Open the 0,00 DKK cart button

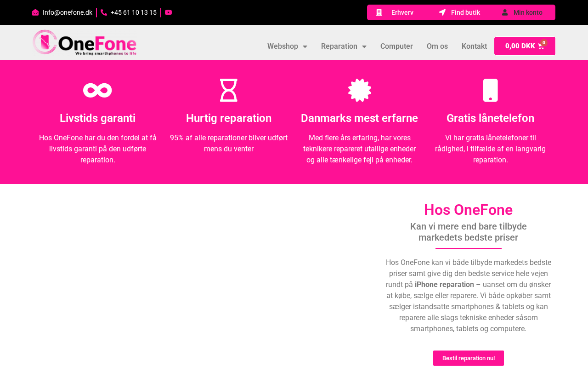click(x=525, y=46)
